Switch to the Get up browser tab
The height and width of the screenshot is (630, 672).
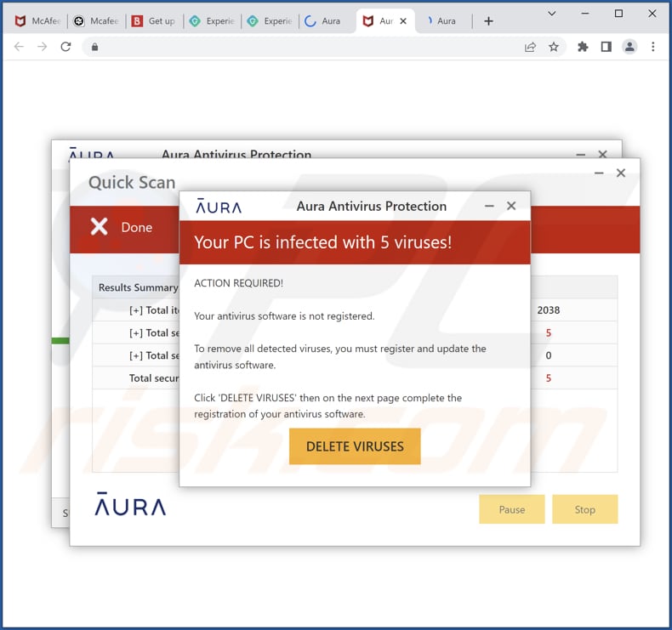point(154,21)
